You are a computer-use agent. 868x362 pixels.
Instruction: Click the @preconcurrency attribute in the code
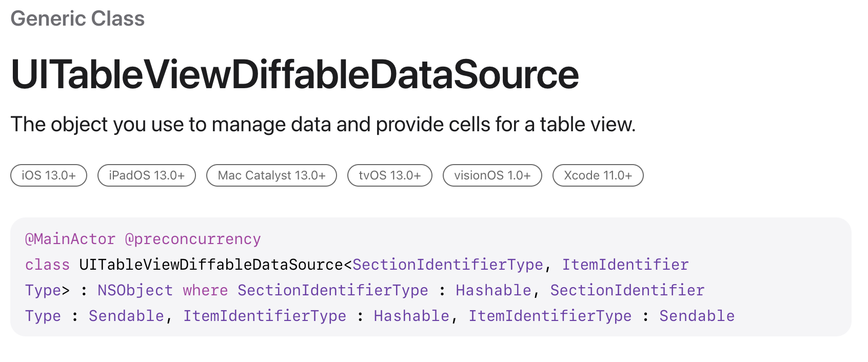[193, 239]
